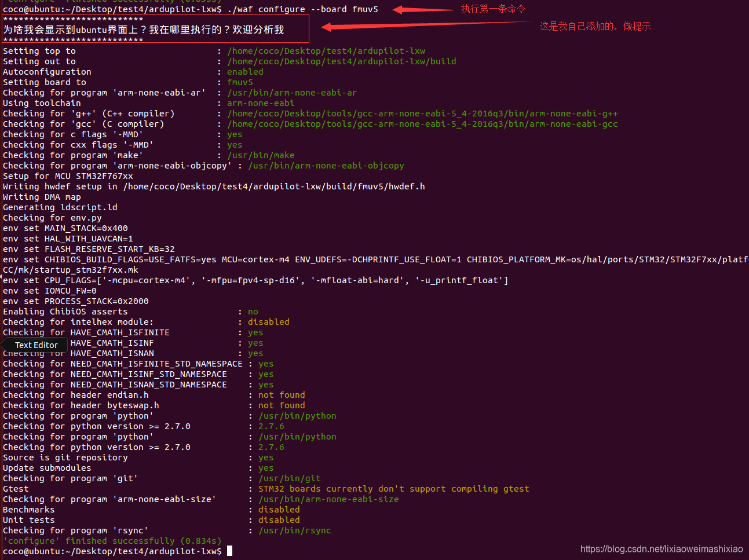Screen dimensions: 749x560
Task: Click the 'env set CPU_FLAGS' line
Action: 255,280
